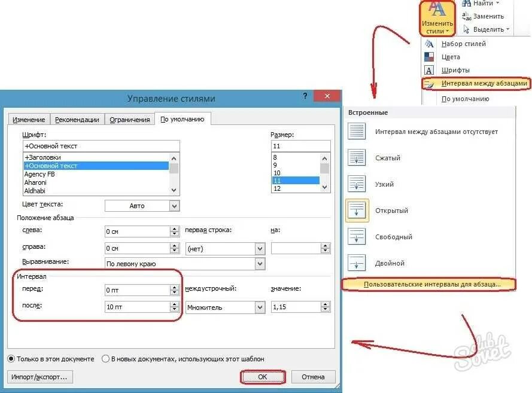Click the Найти binoculars icon
The height and width of the screenshot is (393, 532).
pos(466,3)
